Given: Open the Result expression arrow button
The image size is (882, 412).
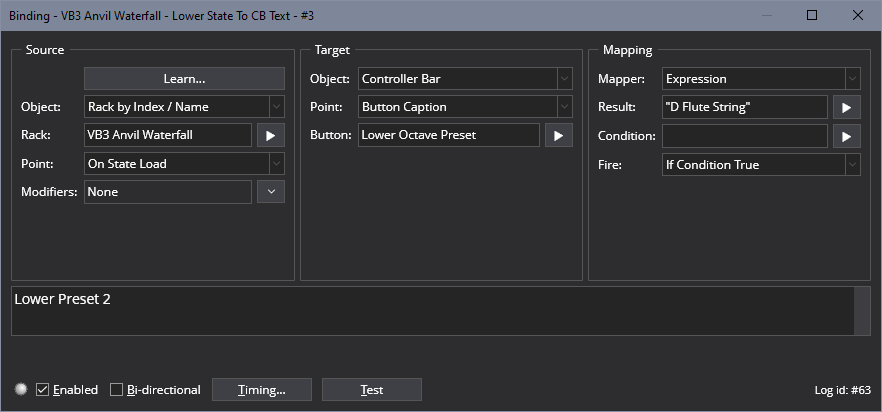Looking at the screenshot, I should pyautogui.click(x=847, y=107).
